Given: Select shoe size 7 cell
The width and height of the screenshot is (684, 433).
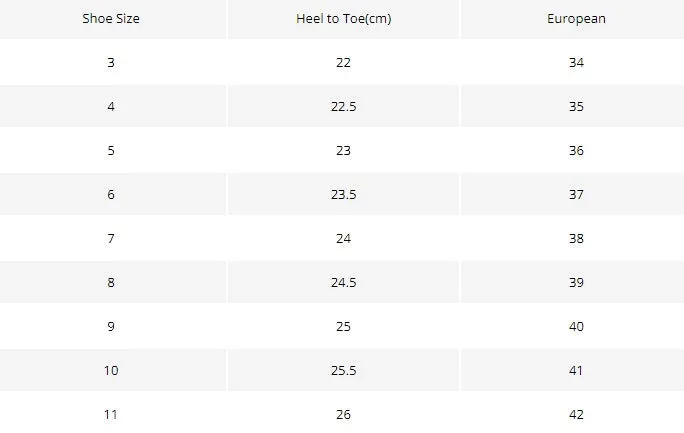Looking at the screenshot, I should (x=111, y=239).
